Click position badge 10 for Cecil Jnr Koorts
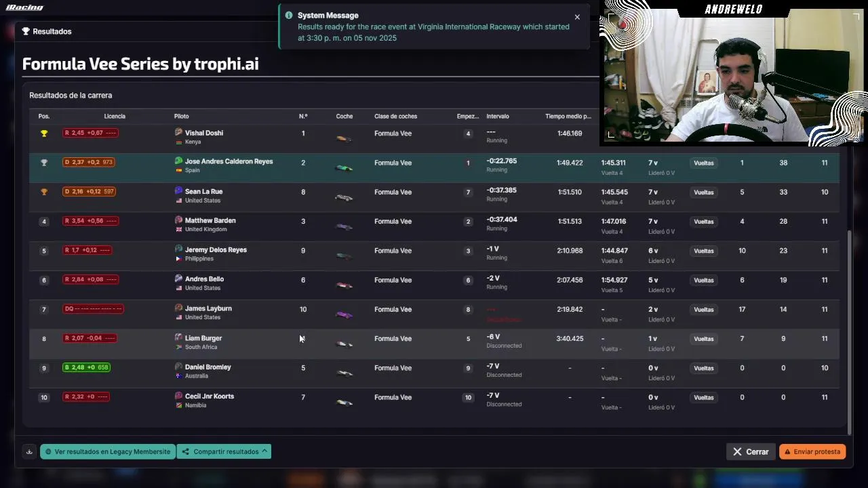This screenshot has height=488, width=868. [44, 397]
